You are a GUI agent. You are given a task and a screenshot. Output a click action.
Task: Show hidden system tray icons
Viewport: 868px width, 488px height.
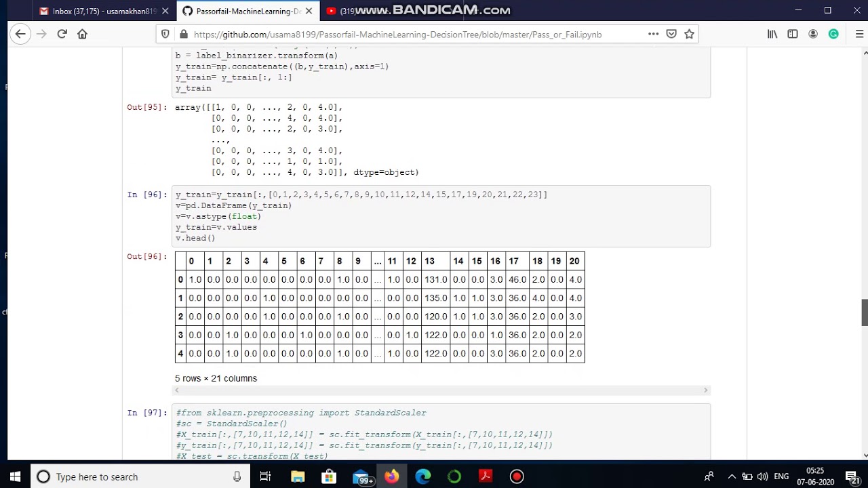coord(732,476)
